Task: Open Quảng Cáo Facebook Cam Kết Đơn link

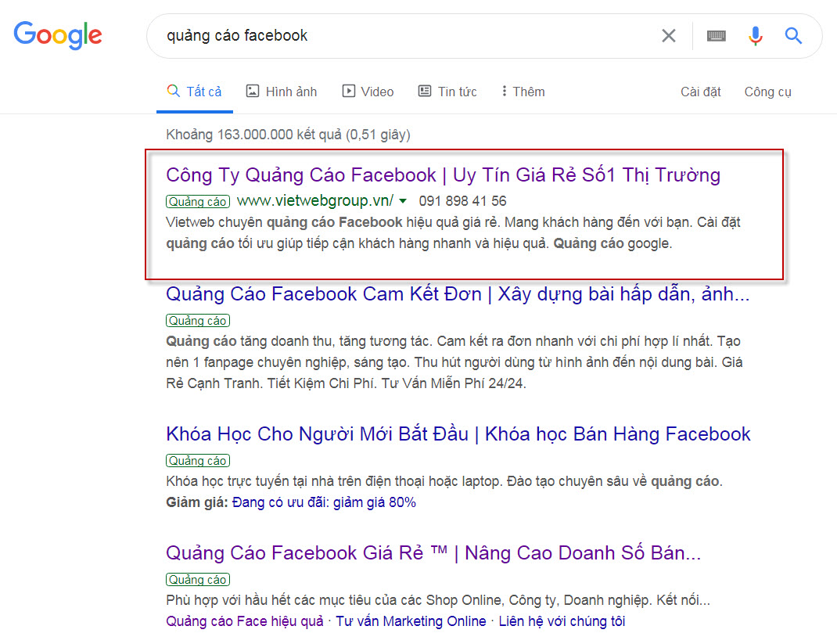Action: tap(458, 294)
